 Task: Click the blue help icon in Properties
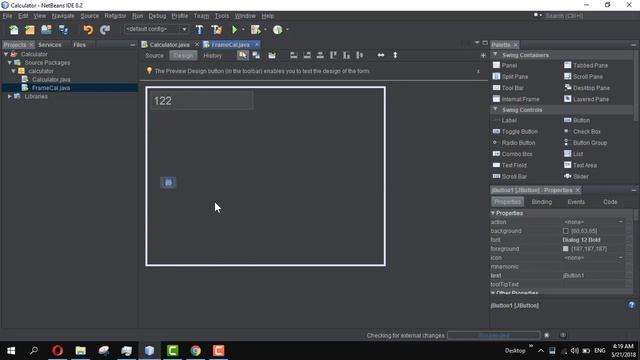pyautogui.click(x=631, y=305)
